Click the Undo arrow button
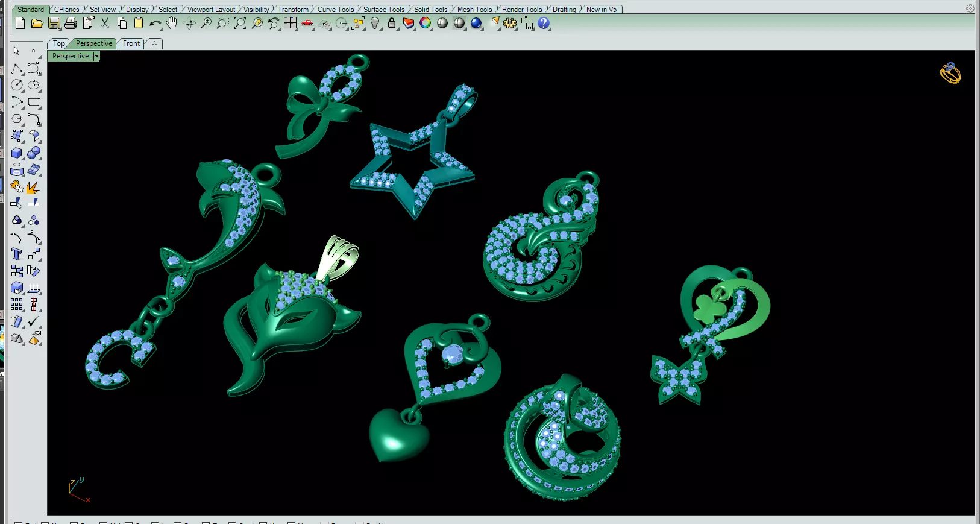 pos(155,23)
